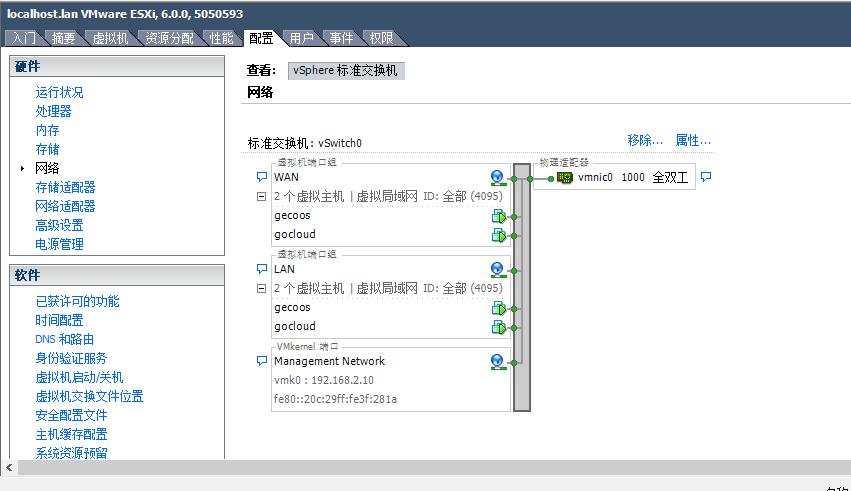Click the 硬件 panel header

(x=117, y=66)
